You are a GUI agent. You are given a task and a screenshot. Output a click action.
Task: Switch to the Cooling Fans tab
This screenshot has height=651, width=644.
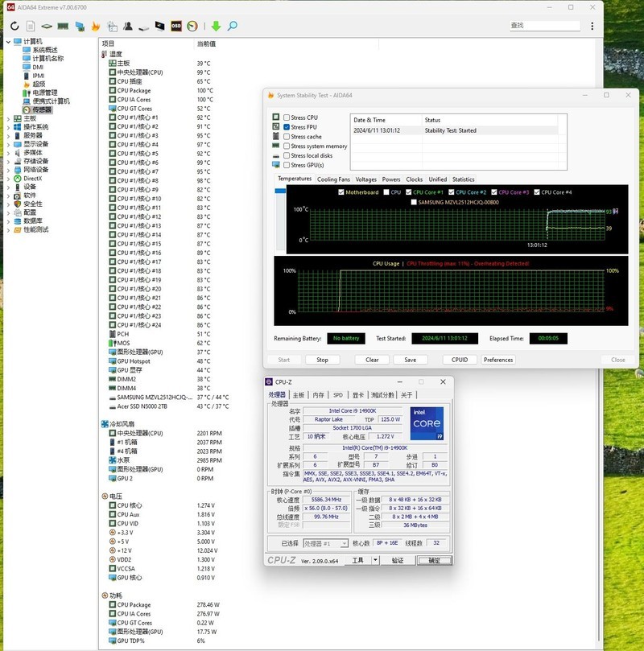[333, 179]
